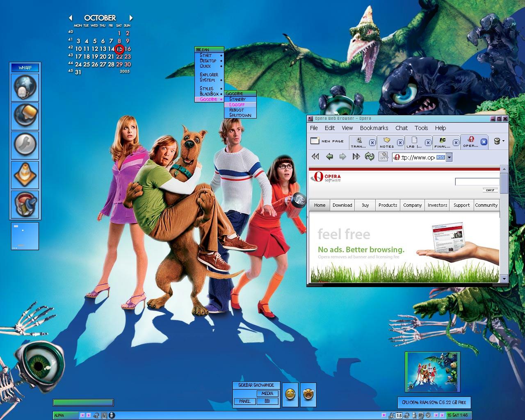Open the Chat menu in Opera
Screen dimensions: 525x420
click(402, 128)
